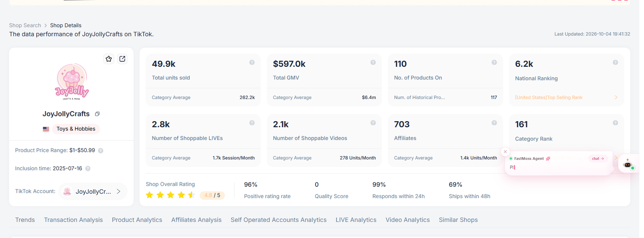Open help icon for Affiliates

click(494, 123)
